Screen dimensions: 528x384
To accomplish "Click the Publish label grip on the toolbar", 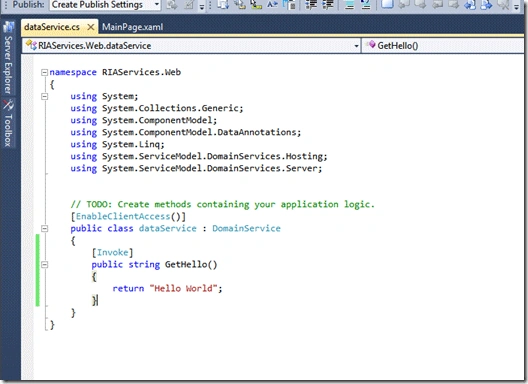I will 6,5.
